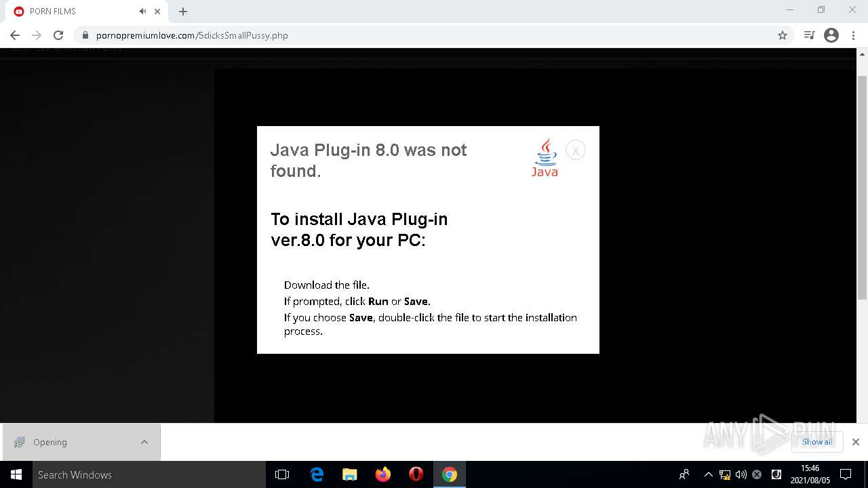Image resolution: width=868 pixels, height=488 pixels.
Task: Mute the tab using speaker icon
Action: 142,12
